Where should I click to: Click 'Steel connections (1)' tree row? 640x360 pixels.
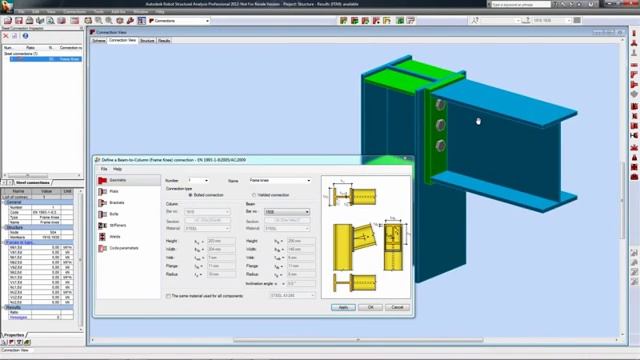pyautogui.click(x=21, y=53)
